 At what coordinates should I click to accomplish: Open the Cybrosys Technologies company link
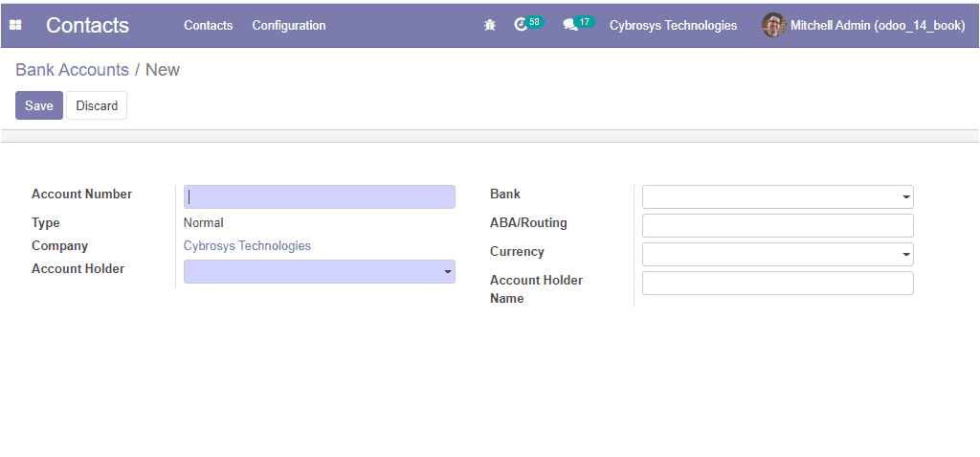coord(247,245)
